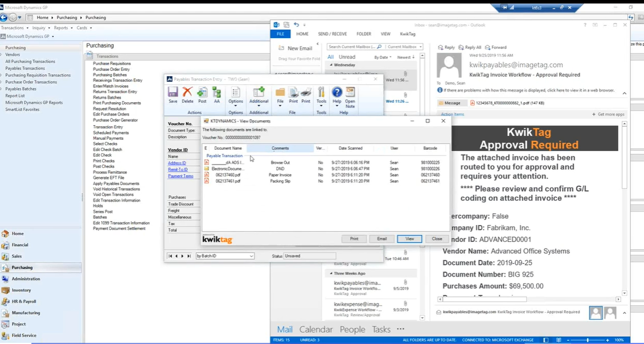Post the payables transaction
Image resolution: width=644 pixels, height=344 pixels.
[202, 95]
